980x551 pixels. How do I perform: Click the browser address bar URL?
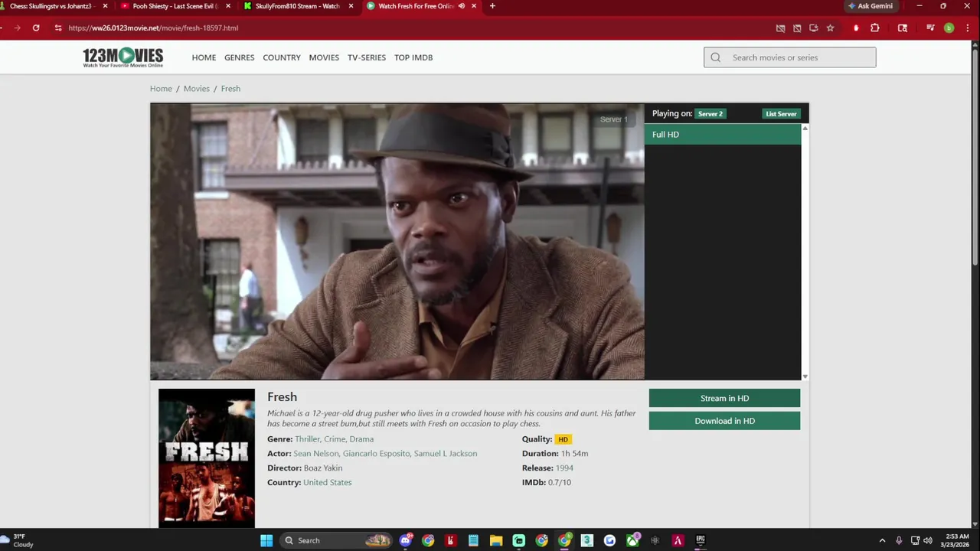(153, 28)
